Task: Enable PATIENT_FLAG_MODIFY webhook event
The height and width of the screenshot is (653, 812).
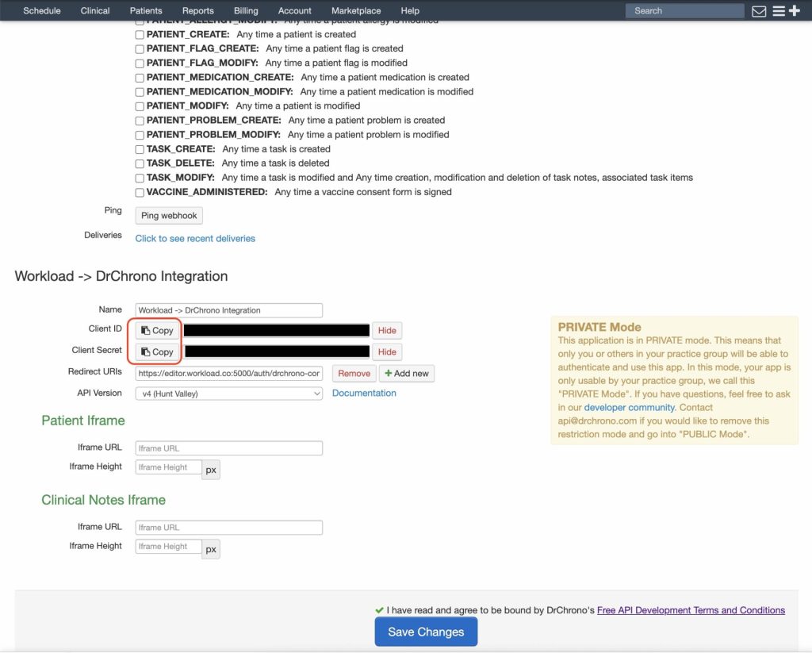Action: pos(140,63)
